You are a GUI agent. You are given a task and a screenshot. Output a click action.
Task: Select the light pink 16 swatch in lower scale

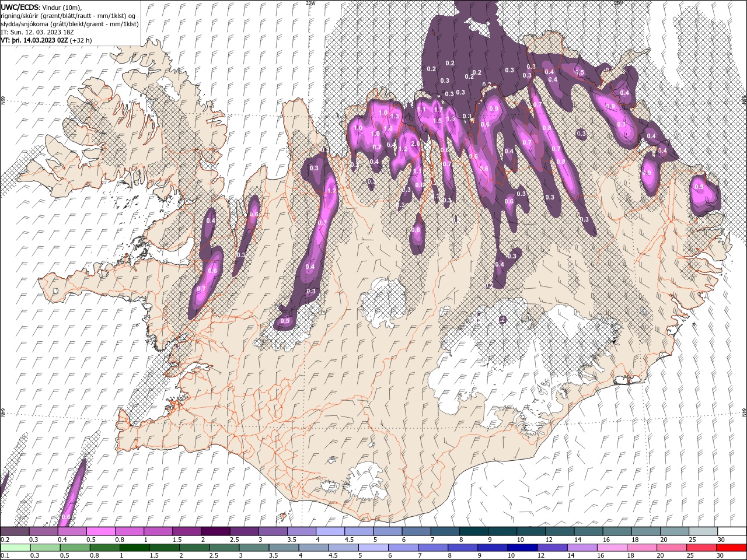612,548
